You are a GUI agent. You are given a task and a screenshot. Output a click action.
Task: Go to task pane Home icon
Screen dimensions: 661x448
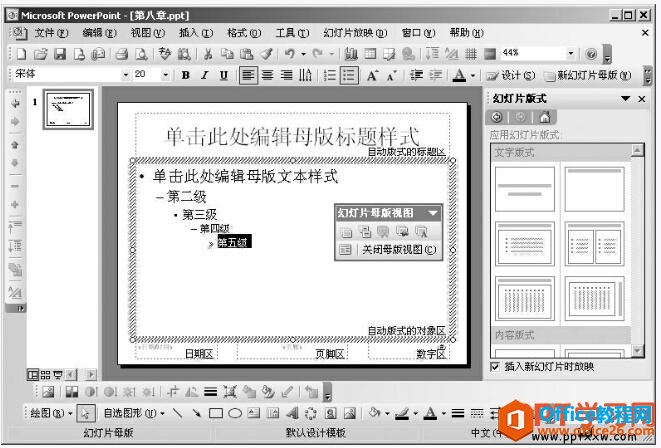click(x=545, y=117)
